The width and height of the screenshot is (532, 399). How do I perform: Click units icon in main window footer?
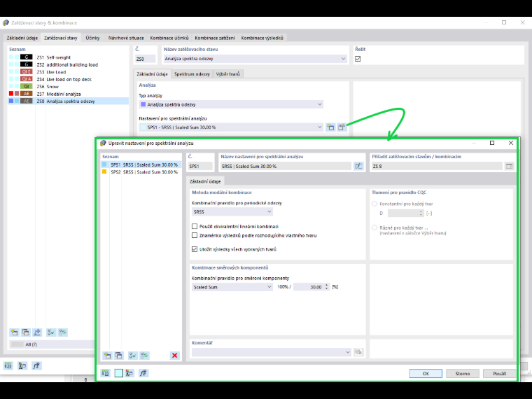point(8,365)
